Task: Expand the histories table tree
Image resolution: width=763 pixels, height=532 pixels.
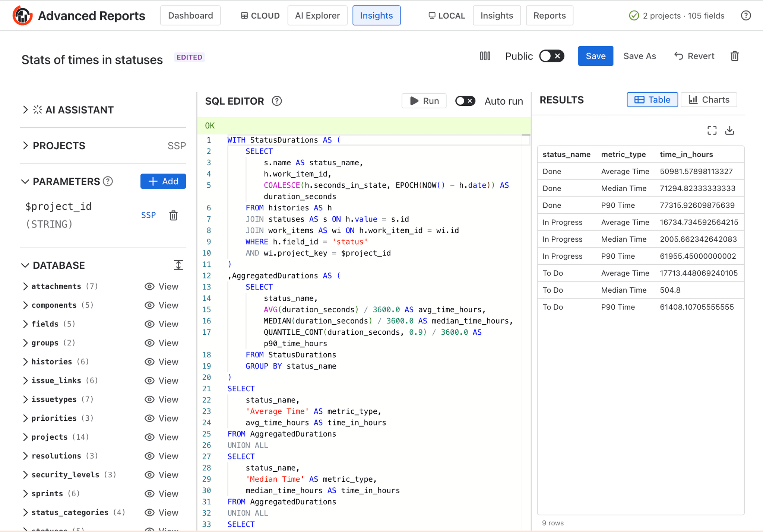Action: point(25,362)
